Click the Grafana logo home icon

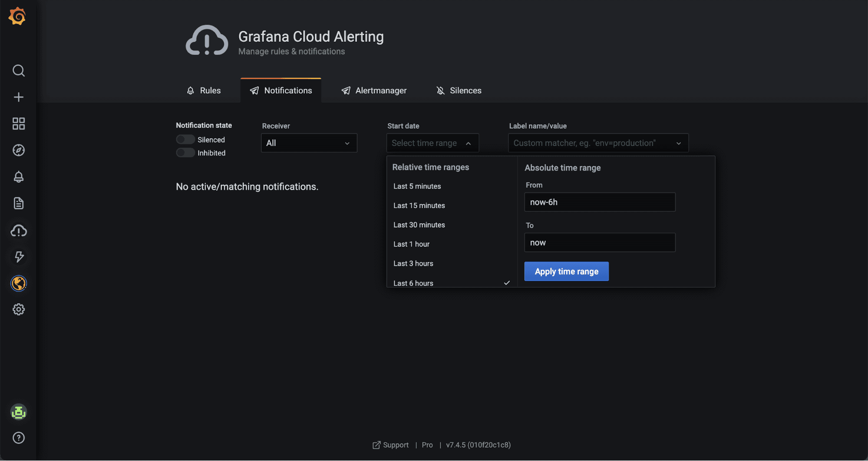pos(17,17)
